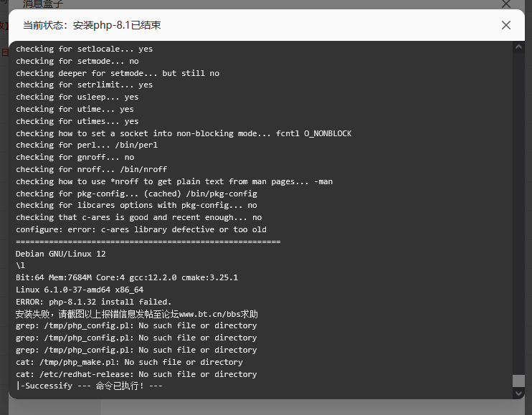Click the 'Linux 6.1.0-37-amd64 x86_64' line
Screen dimensions: 532x415
pyautogui.click(x=80, y=290)
